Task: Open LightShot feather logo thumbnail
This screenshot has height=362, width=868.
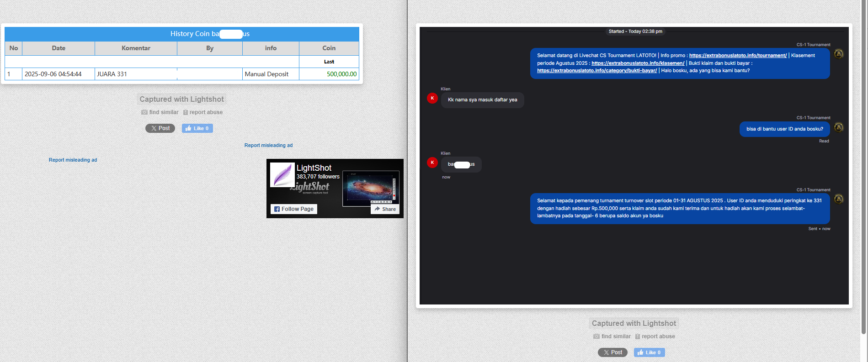Action: [x=282, y=175]
